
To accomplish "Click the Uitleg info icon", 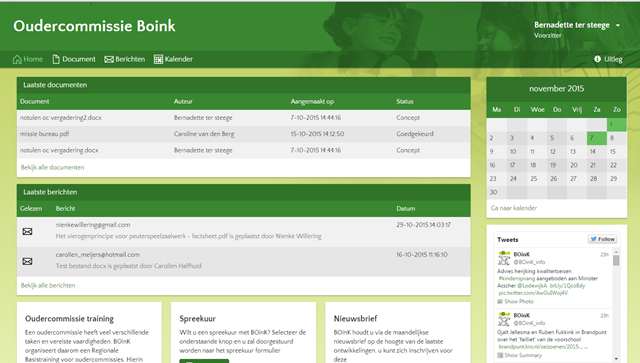I will coord(598,59).
